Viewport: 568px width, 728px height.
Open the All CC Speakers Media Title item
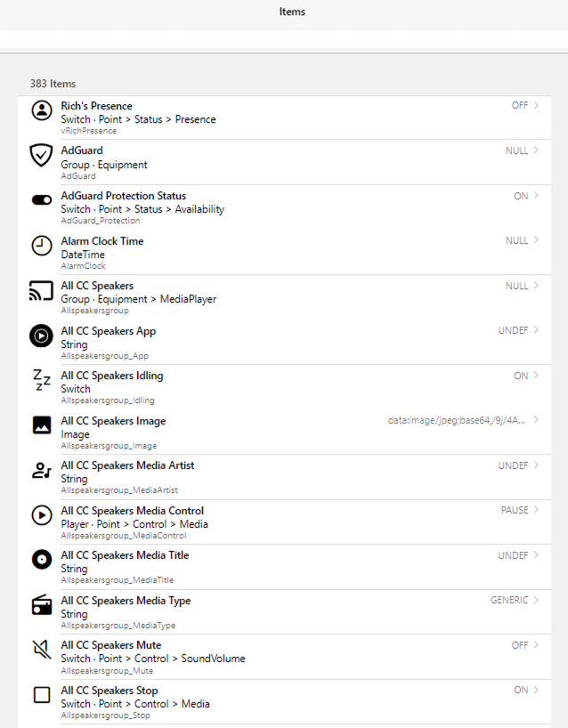125,555
